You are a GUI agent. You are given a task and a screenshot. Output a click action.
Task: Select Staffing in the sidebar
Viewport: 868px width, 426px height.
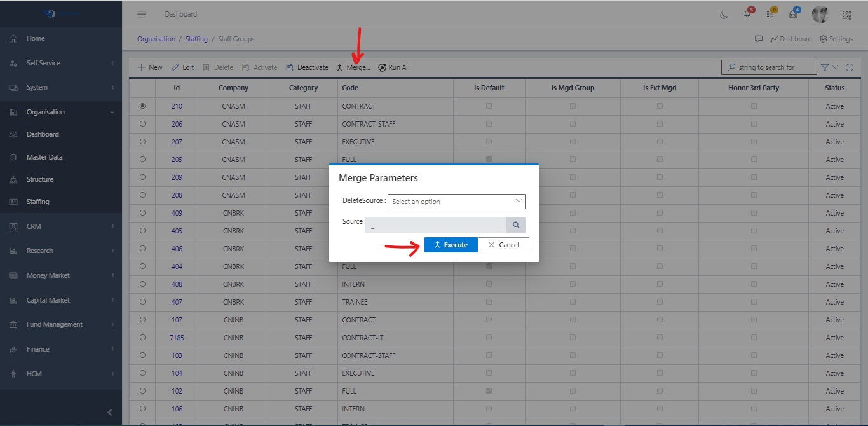[x=37, y=202]
